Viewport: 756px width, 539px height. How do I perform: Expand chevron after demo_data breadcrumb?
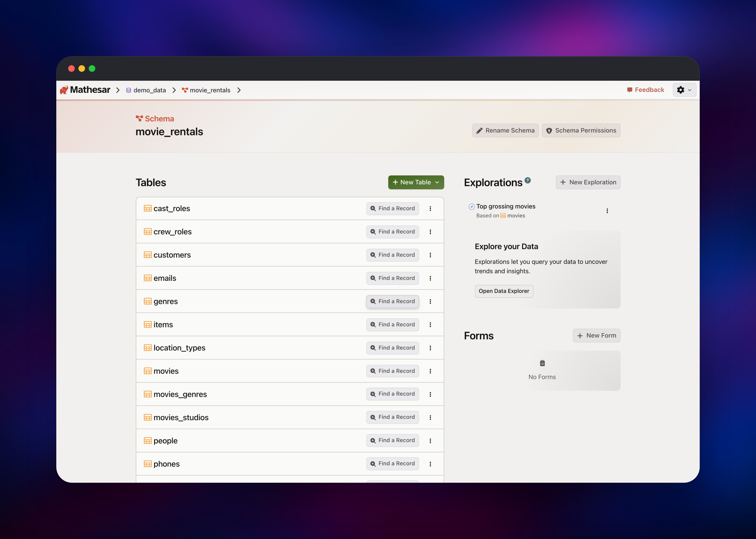[174, 90]
